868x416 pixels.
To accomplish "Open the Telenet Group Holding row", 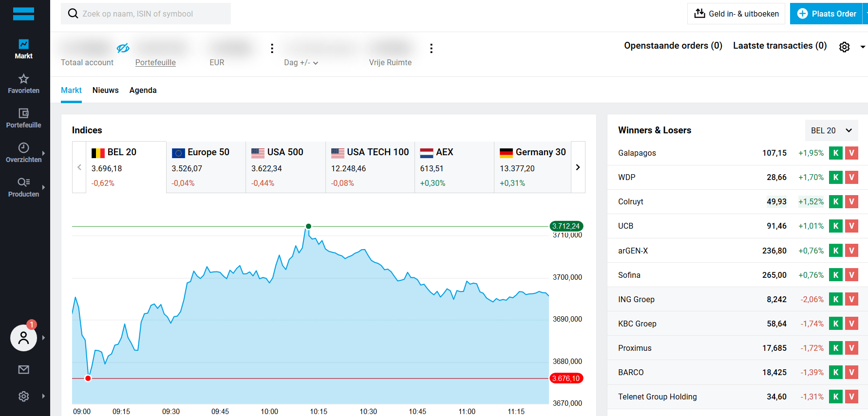I will (x=737, y=397).
